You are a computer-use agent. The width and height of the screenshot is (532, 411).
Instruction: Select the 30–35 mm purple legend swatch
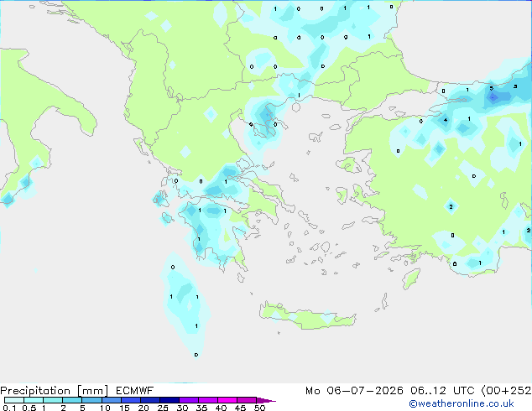click(189, 400)
